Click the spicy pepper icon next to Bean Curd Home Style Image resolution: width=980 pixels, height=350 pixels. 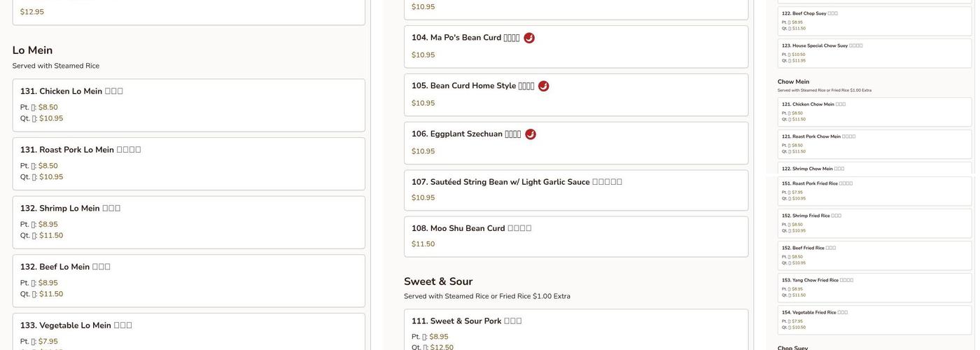tap(544, 86)
